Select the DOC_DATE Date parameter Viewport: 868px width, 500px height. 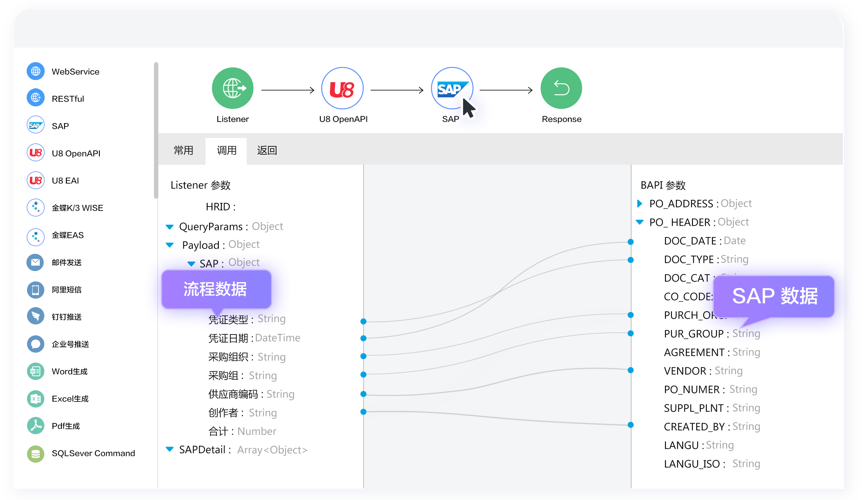(x=704, y=241)
